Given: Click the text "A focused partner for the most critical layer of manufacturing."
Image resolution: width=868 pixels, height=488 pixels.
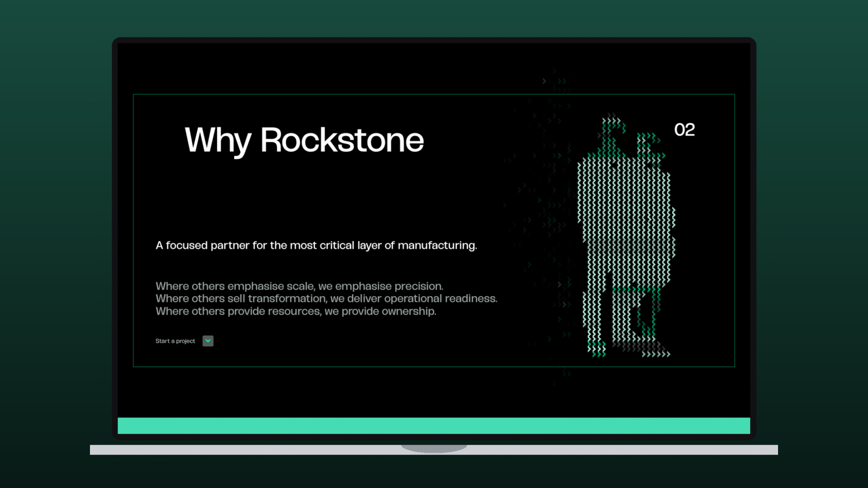Looking at the screenshot, I should 316,245.
